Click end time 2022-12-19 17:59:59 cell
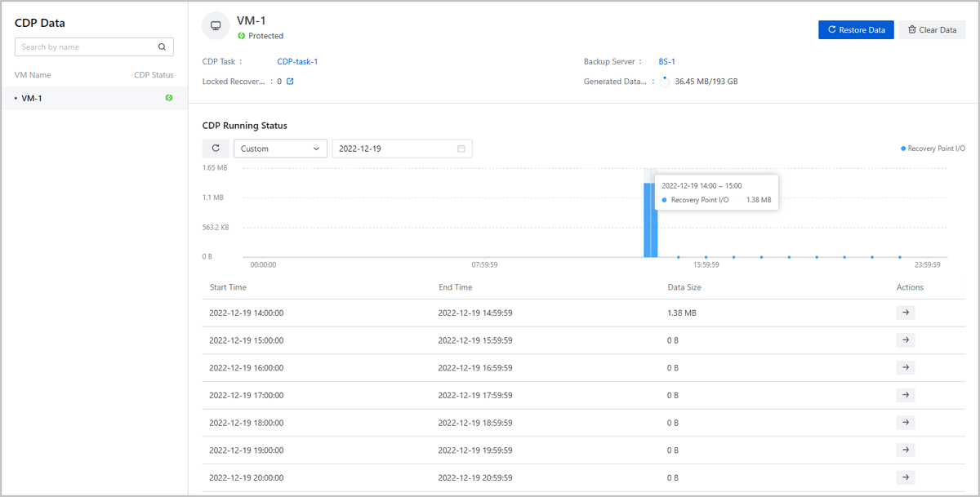980x497 pixels. click(475, 395)
